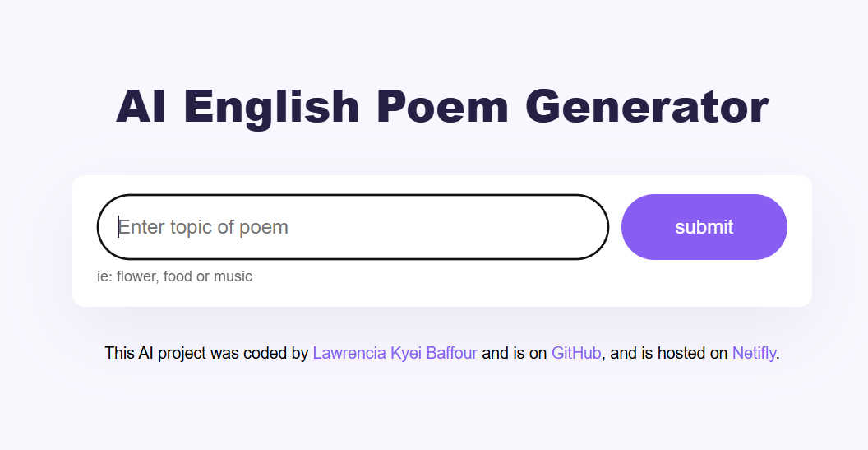Click the word food in the hint
This screenshot has height=450, width=868.
pyautogui.click(x=178, y=276)
